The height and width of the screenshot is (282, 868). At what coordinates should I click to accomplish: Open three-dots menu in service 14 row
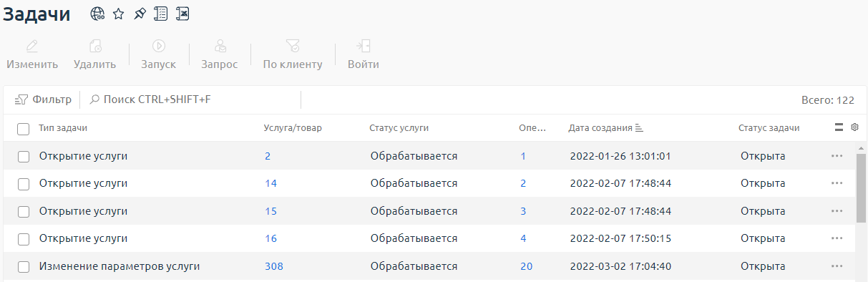pos(837,183)
